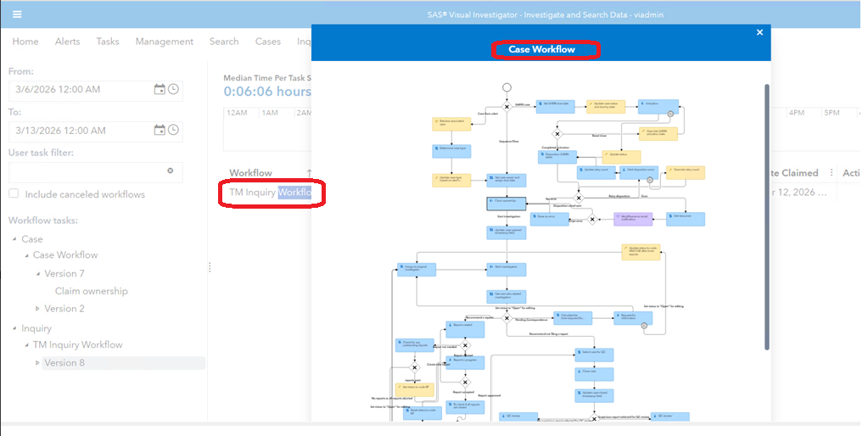Open the From date calendar picker
Screen dimensions: 868x436
(160, 89)
